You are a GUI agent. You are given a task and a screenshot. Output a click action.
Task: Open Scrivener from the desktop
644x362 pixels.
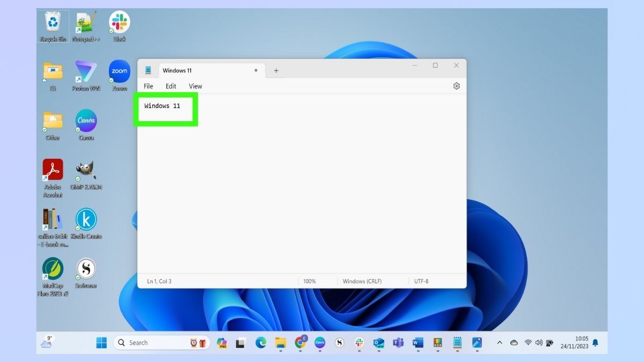86,268
